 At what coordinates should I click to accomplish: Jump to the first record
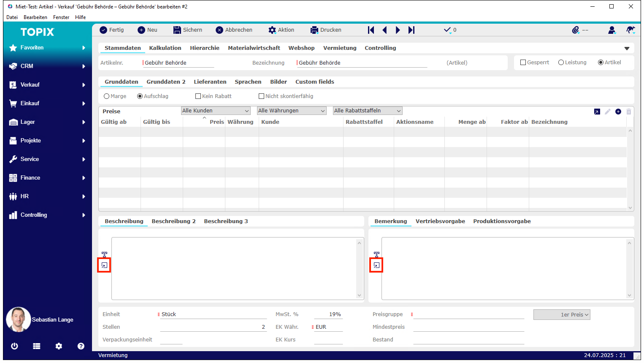tap(371, 30)
